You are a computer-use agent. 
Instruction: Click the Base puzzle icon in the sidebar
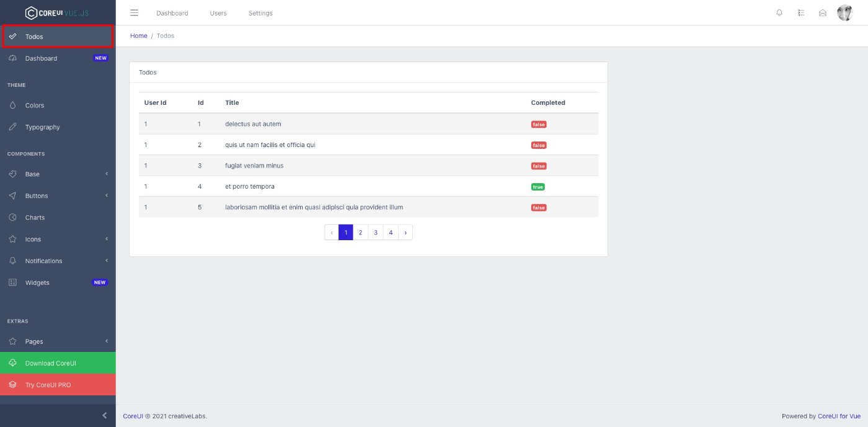click(x=13, y=174)
